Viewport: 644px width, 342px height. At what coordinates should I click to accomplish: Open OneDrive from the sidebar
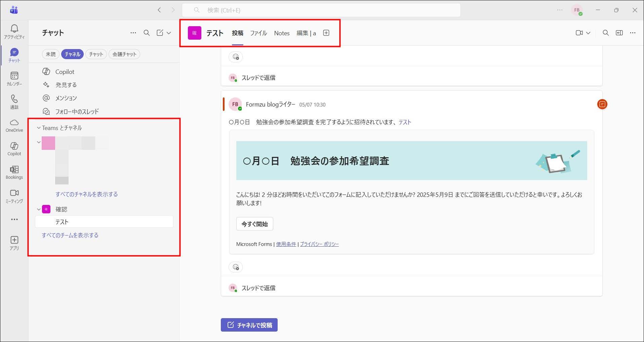point(14,123)
